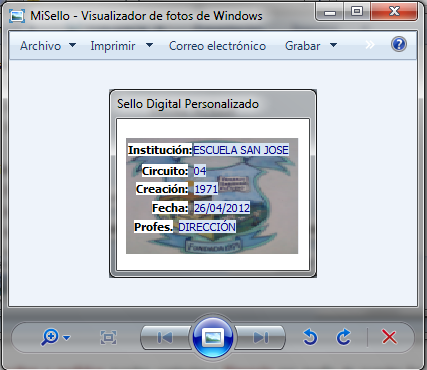Click the MiSello photo viewer title icon

pyautogui.click(x=17, y=16)
